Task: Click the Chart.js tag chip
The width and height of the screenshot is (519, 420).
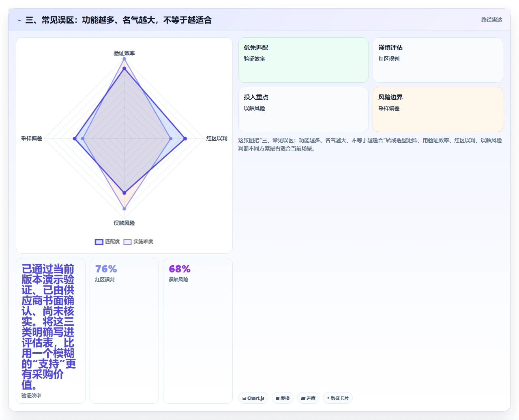Action: [x=253, y=398]
